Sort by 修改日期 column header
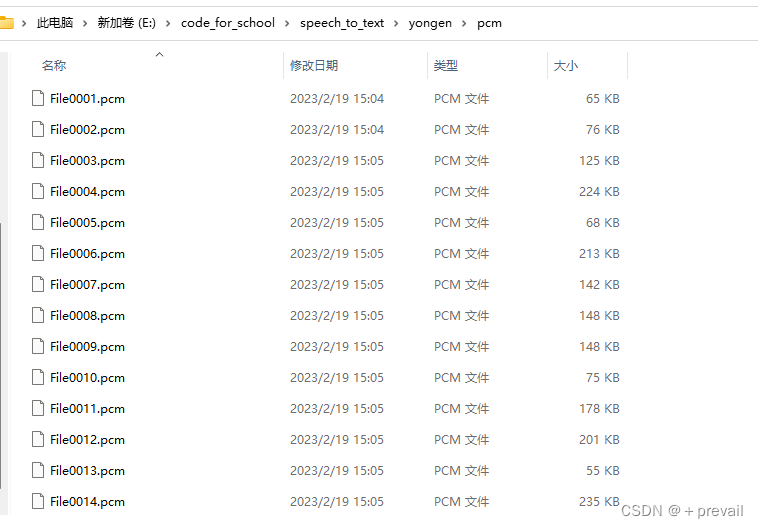 point(314,65)
